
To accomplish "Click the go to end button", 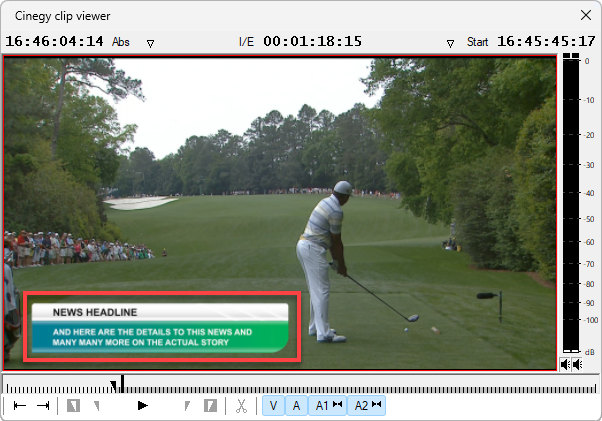I will coord(43,405).
